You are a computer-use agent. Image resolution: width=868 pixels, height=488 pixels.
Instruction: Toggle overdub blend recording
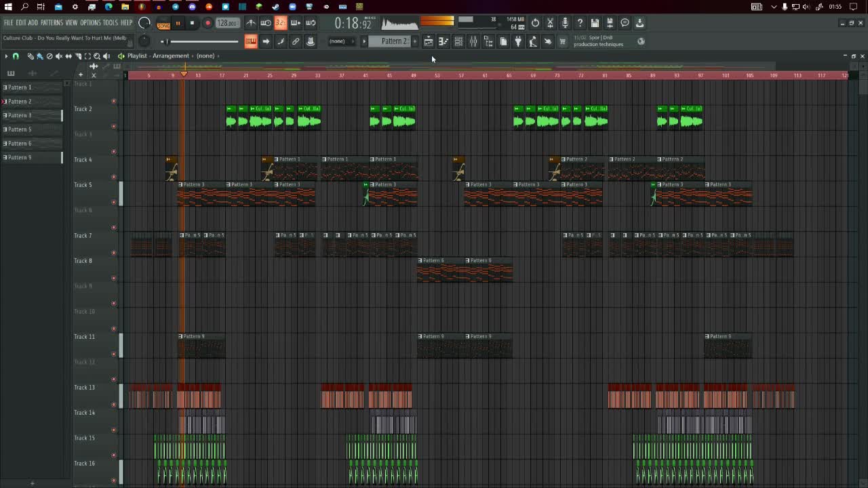[x=296, y=23]
